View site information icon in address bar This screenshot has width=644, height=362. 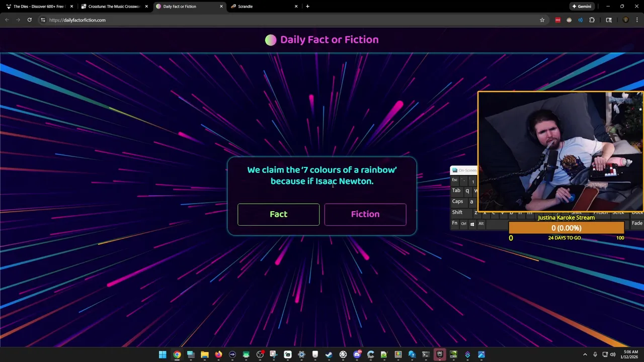pos(43,20)
